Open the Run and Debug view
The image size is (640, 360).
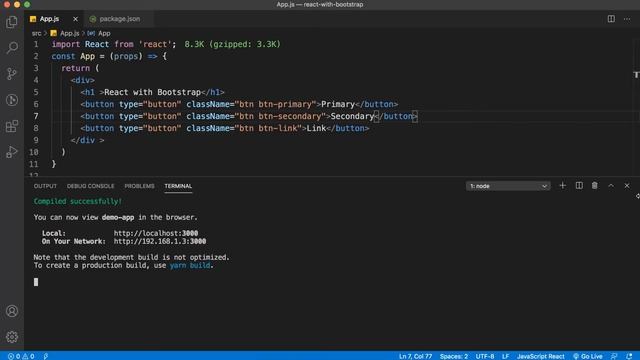12,152
